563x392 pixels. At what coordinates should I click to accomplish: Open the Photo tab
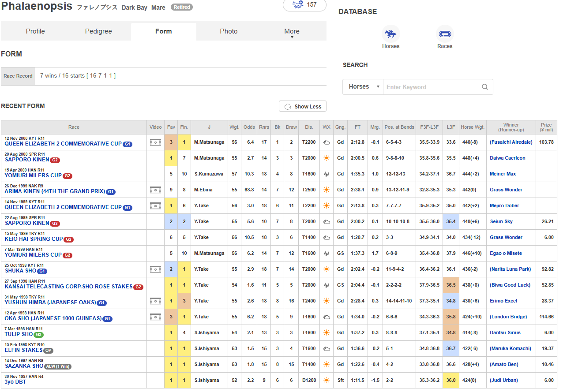click(229, 31)
